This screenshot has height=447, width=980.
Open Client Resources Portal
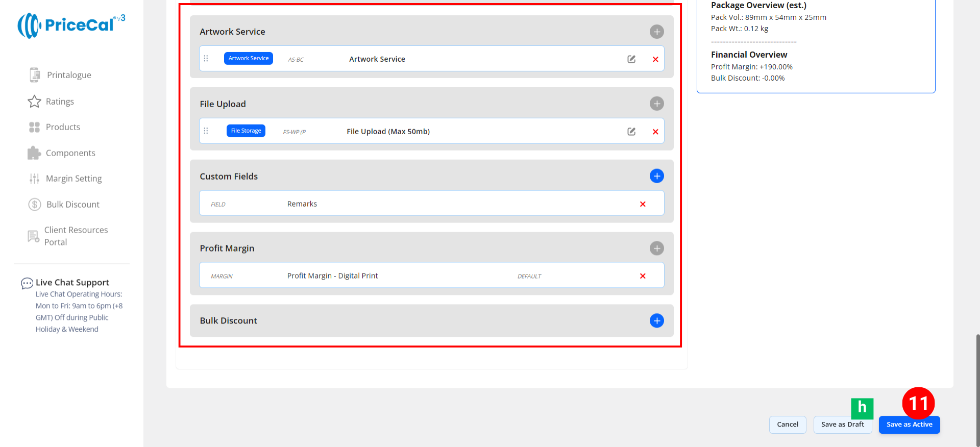pos(76,236)
